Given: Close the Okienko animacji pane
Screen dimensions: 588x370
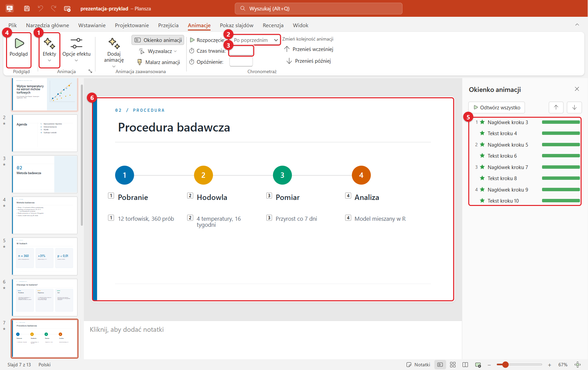Looking at the screenshot, I should pos(577,89).
